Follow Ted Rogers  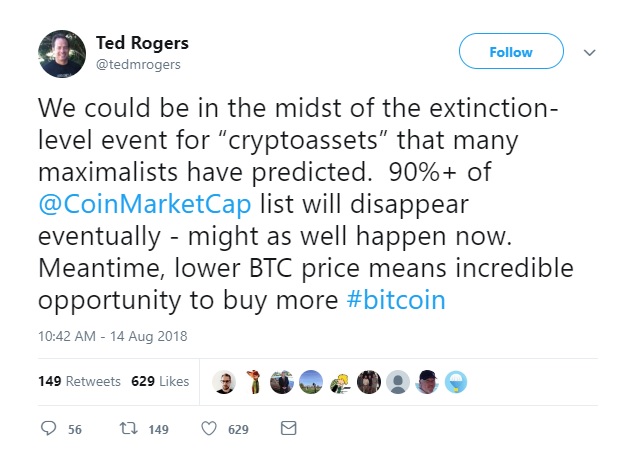(x=511, y=51)
